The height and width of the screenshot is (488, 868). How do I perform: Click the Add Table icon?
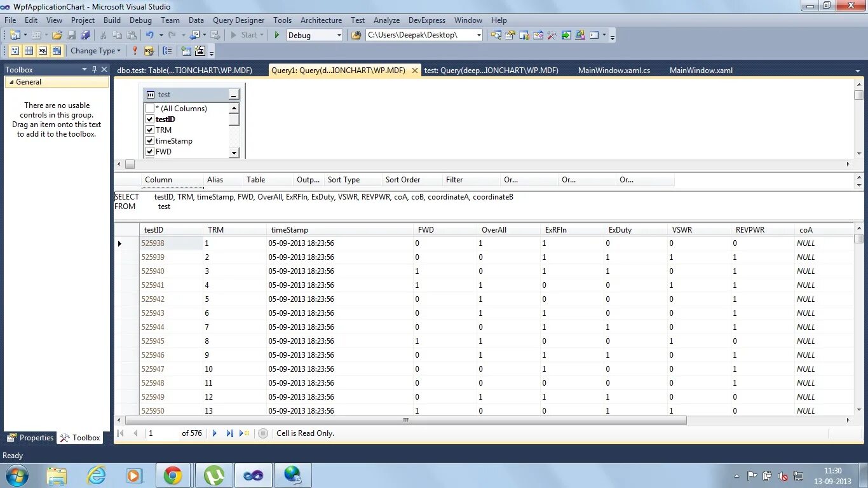[x=186, y=51]
